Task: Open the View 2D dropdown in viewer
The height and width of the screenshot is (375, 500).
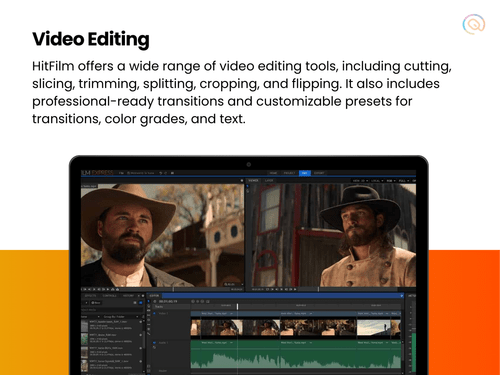Action: 360,181
